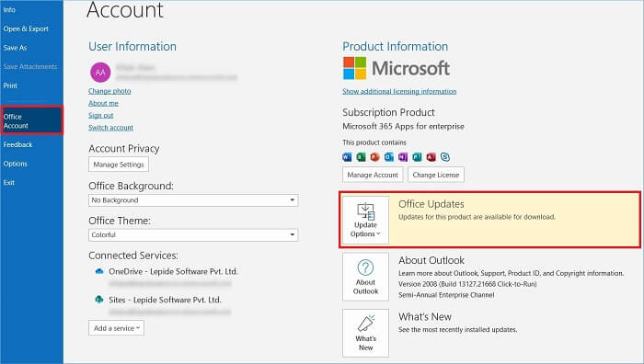Show additional licensing information link
The image size is (644, 364).
[x=399, y=91]
